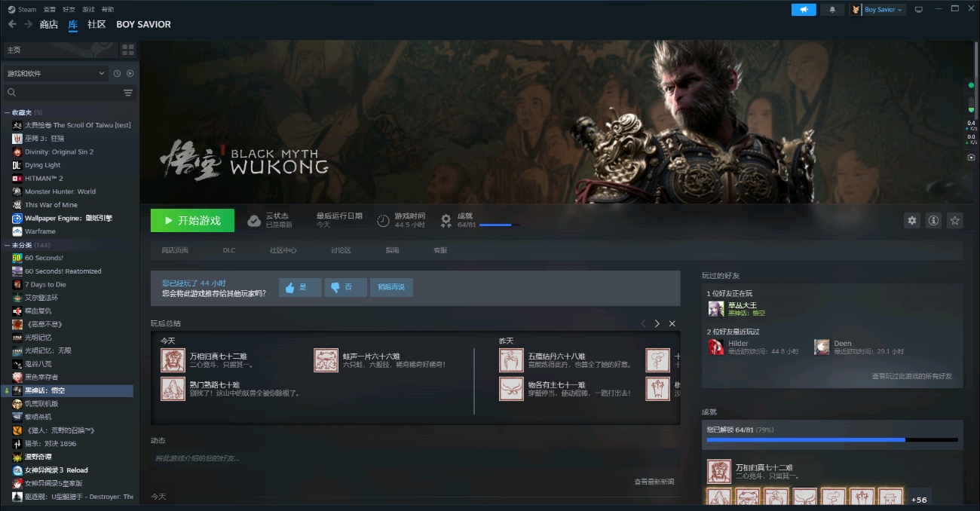Click friend Deen's avatar
The image size is (980, 511).
(x=822, y=347)
